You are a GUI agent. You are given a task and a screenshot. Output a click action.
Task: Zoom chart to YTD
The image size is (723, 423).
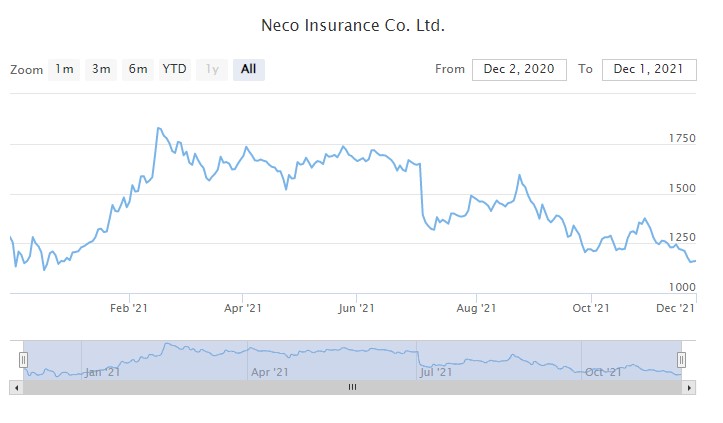[175, 69]
